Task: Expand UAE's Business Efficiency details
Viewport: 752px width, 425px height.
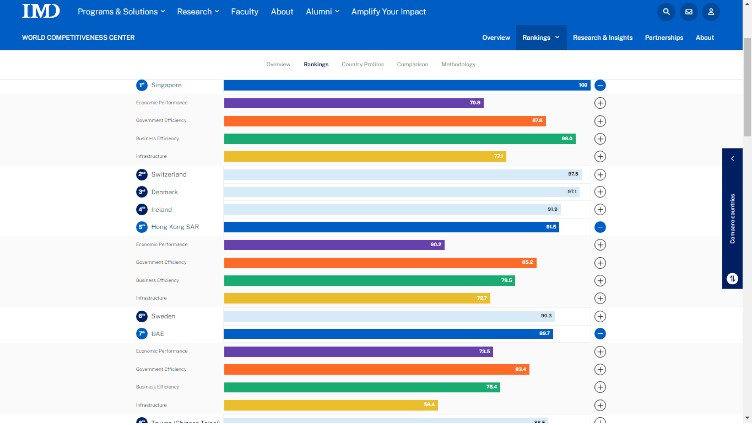Action: pos(600,387)
